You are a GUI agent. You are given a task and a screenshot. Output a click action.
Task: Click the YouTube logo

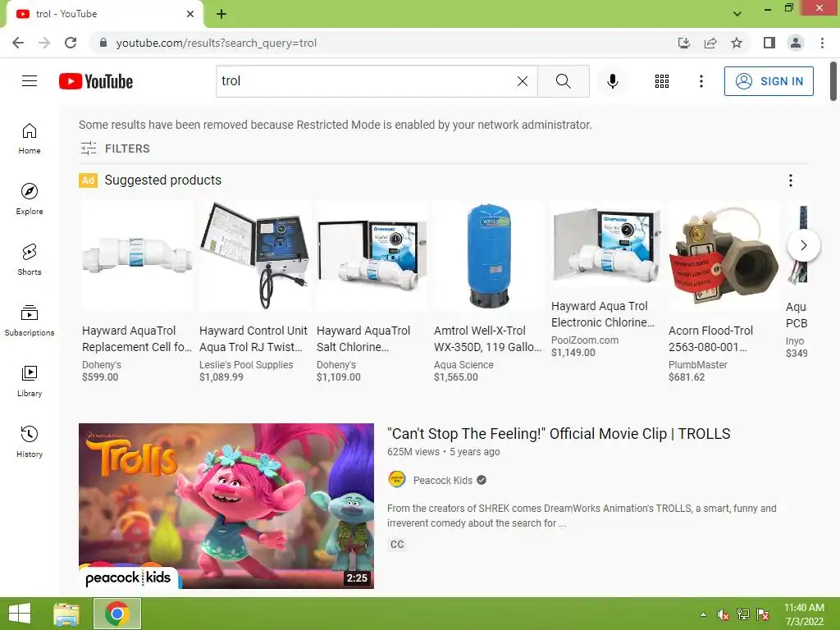coord(96,81)
